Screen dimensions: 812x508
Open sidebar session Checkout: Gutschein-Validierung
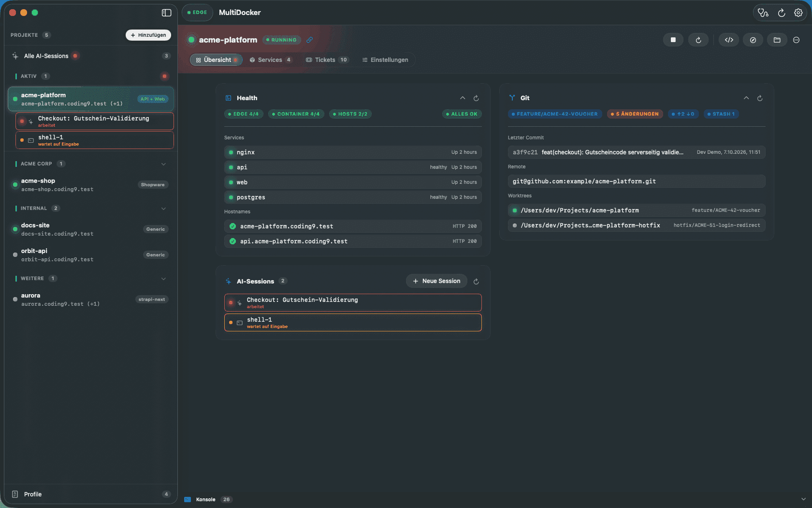[95, 121]
